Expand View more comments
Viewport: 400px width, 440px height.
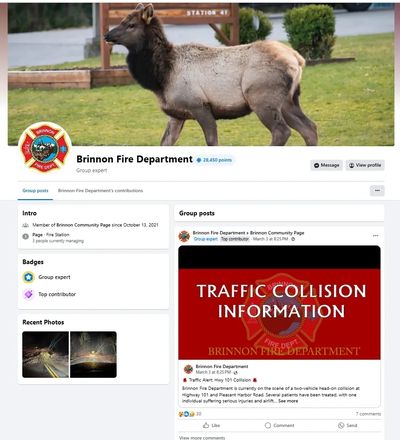202,437
